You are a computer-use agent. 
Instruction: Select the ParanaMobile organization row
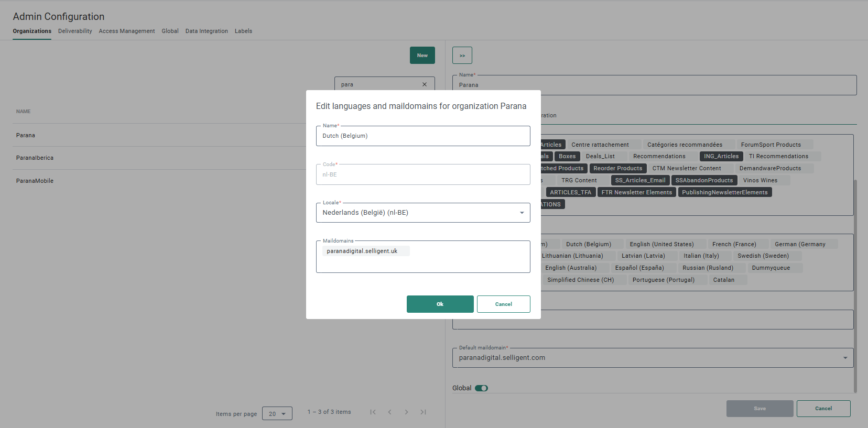35,181
